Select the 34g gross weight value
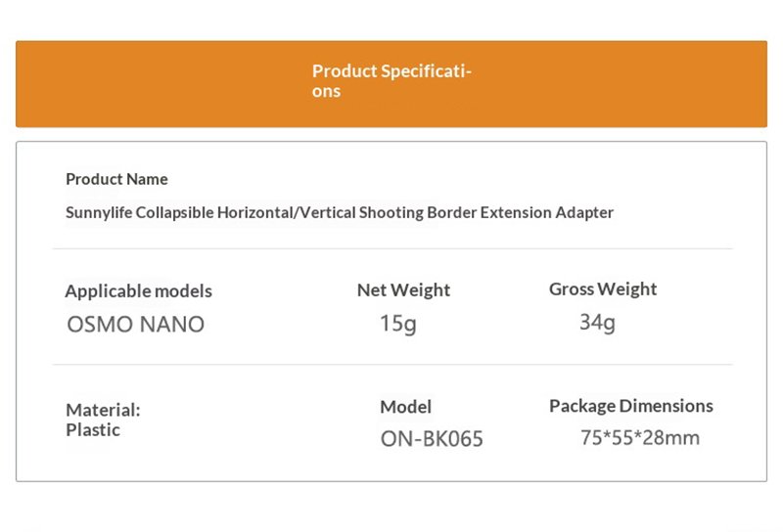The image size is (783, 532). (x=597, y=322)
